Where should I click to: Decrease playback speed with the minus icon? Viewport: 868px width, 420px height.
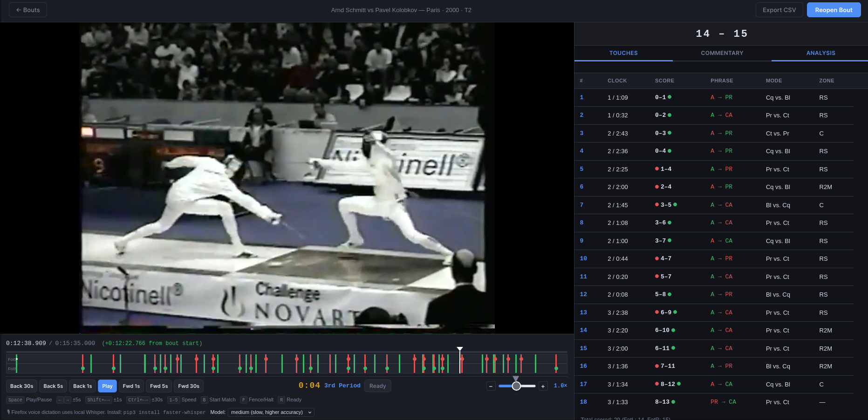pyautogui.click(x=491, y=386)
